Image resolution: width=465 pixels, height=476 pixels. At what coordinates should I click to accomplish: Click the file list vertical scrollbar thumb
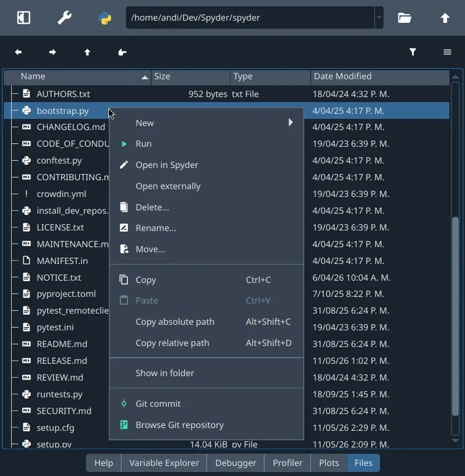(x=456, y=316)
